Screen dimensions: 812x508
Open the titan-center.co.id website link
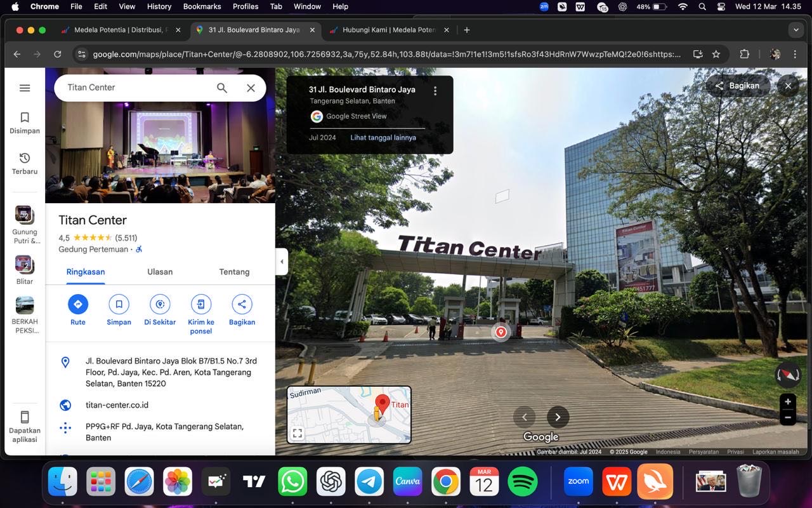tap(117, 405)
